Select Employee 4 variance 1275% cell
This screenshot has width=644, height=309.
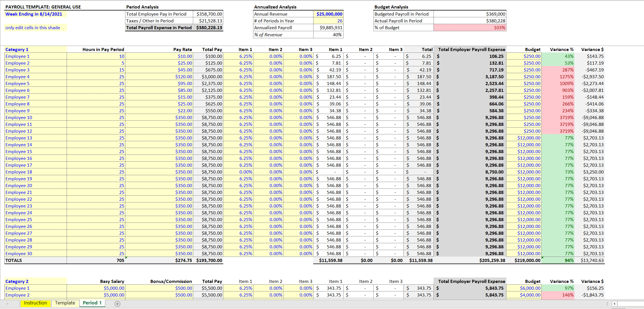[x=558, y=77]
